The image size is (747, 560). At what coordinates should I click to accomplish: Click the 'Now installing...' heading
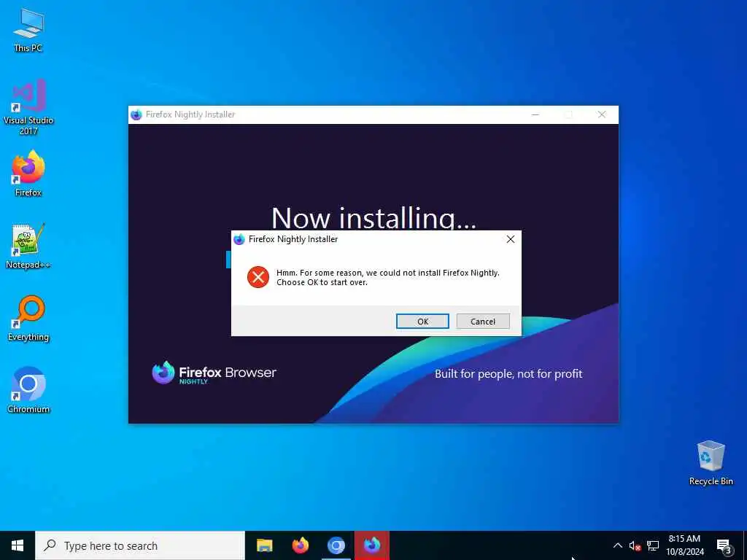click(373, 218)
